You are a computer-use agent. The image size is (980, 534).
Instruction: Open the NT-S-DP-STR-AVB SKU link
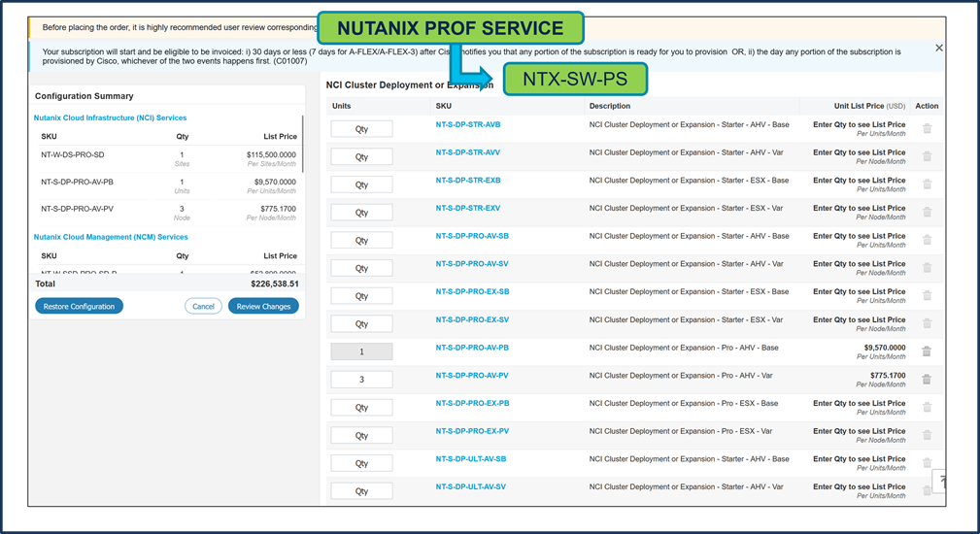tap(468, 124)
